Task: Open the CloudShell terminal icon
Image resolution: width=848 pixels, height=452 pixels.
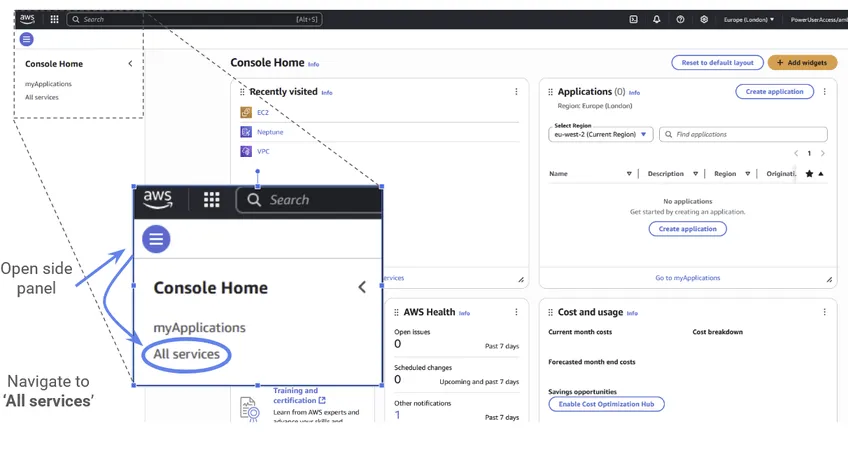Action: click(633, 19)
